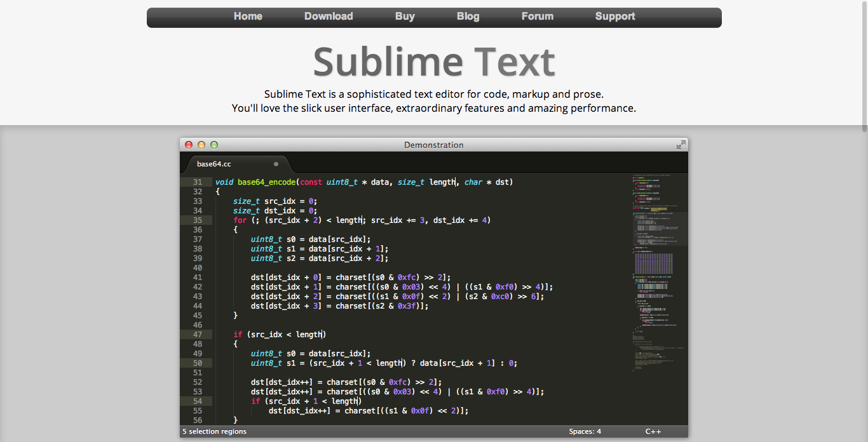
Task: Go to the Download page
Action: coord(329,17)
